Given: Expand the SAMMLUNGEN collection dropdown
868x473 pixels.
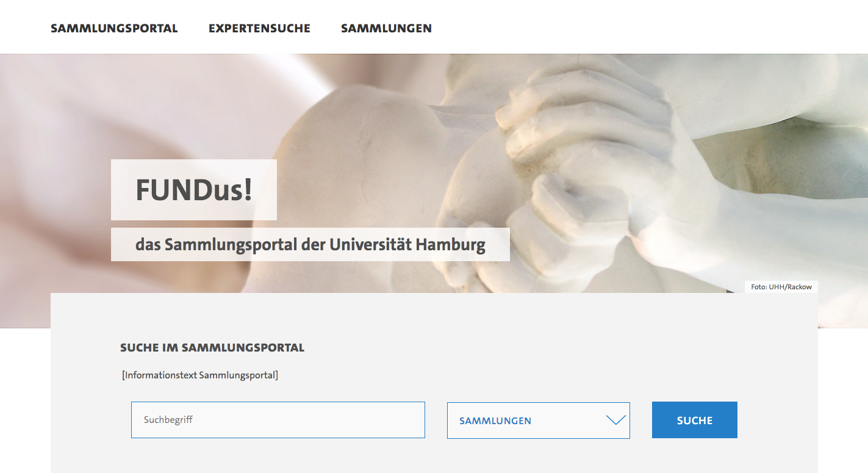Looking at the screenshot, I should coord(539,421).
